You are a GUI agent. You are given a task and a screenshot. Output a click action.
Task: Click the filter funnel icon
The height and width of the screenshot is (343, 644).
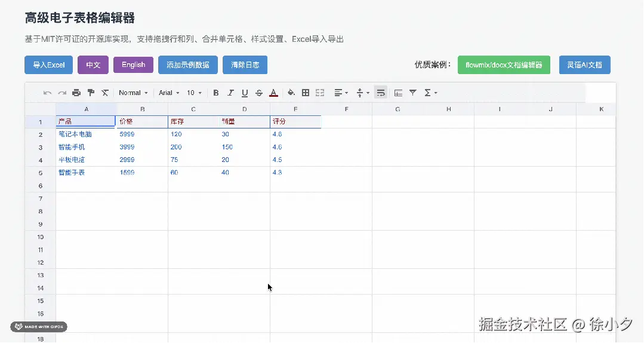413,93
